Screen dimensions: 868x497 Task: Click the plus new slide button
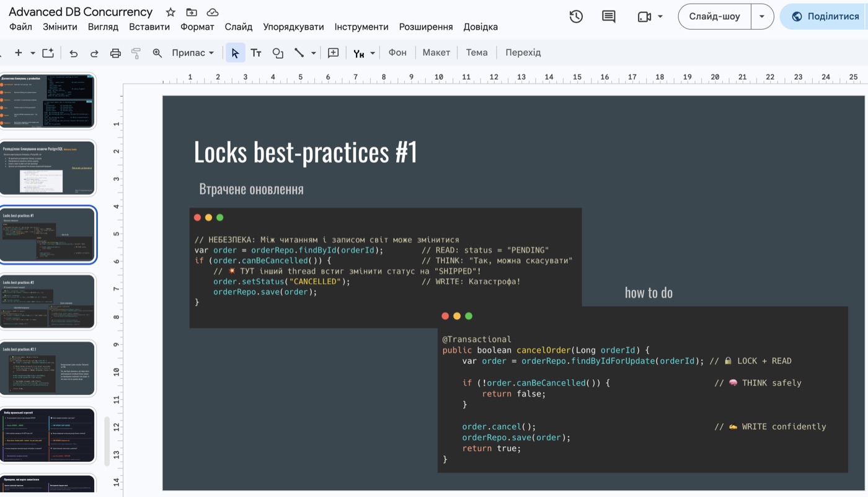19,53
